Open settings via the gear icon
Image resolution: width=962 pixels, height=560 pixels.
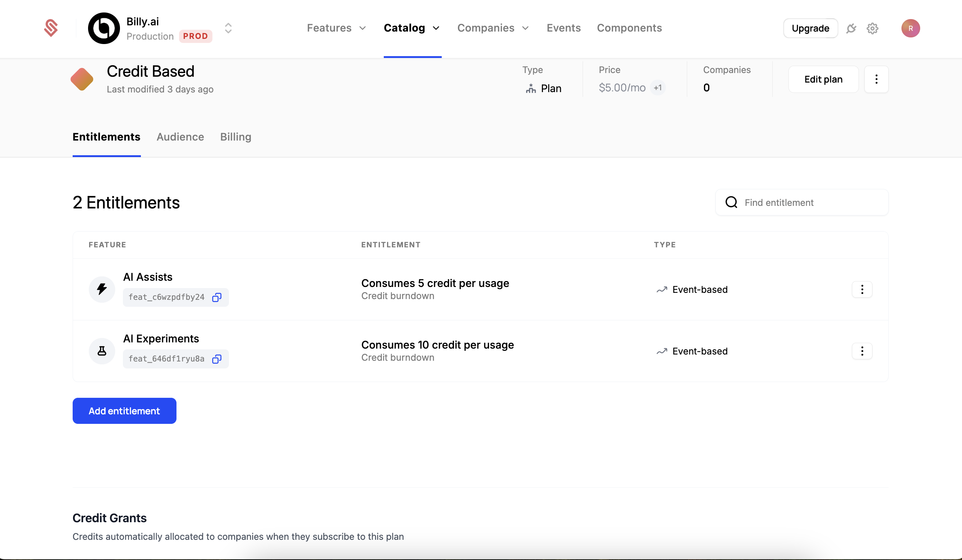click(872, 28)
